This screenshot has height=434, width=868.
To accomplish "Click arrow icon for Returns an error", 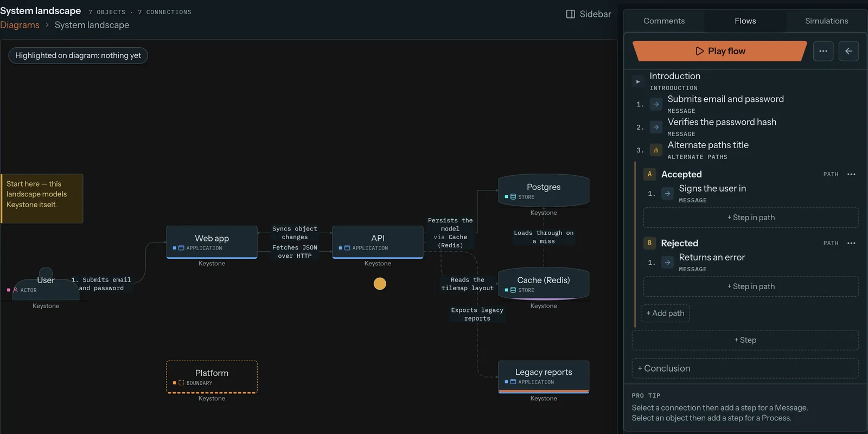I will tap(667, 263).
